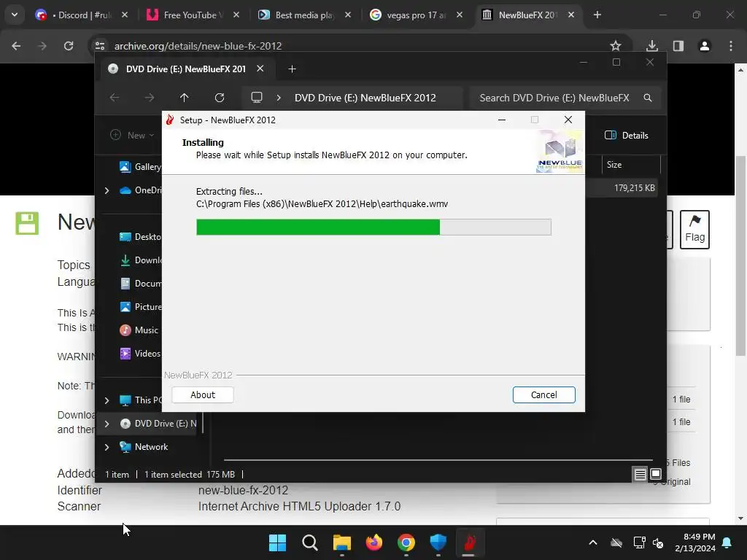Image resolution: width=747 pixels, height=560 pixels.
Task: Bookmark this page with the star icon
Action: click(x=616, y=46)
